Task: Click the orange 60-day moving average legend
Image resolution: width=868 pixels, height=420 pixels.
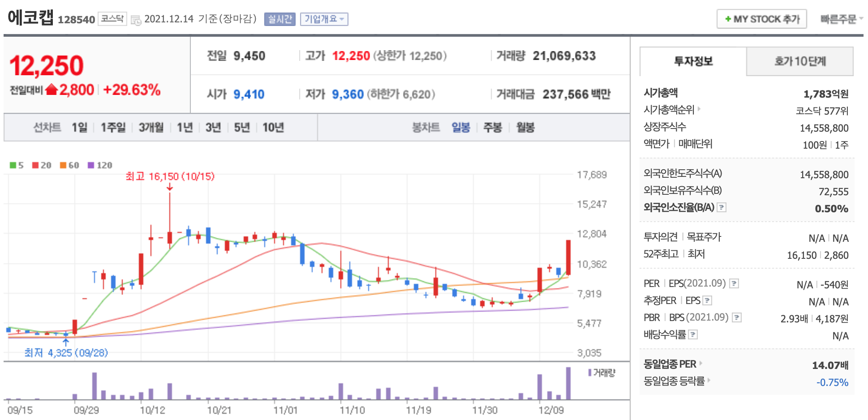Action: [69, 165]
